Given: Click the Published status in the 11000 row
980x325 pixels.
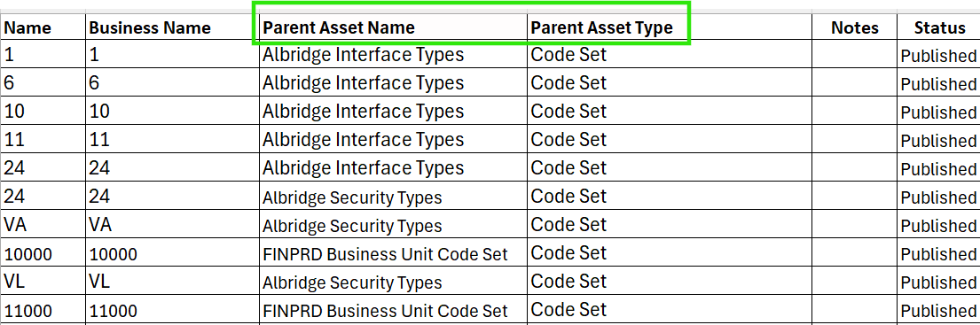Looking at the screenshot, I should 938,310.
